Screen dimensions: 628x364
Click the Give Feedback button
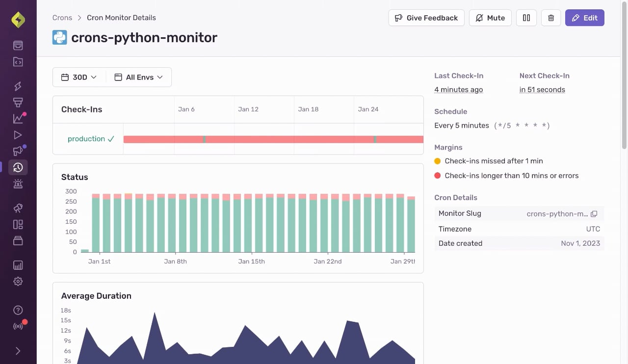(426, 18)
